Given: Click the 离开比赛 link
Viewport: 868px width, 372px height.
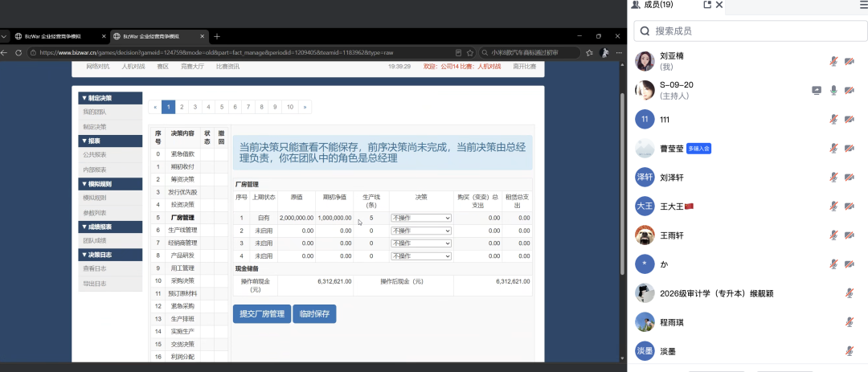Looking at the screenshot, I should (x=524, y=67).
